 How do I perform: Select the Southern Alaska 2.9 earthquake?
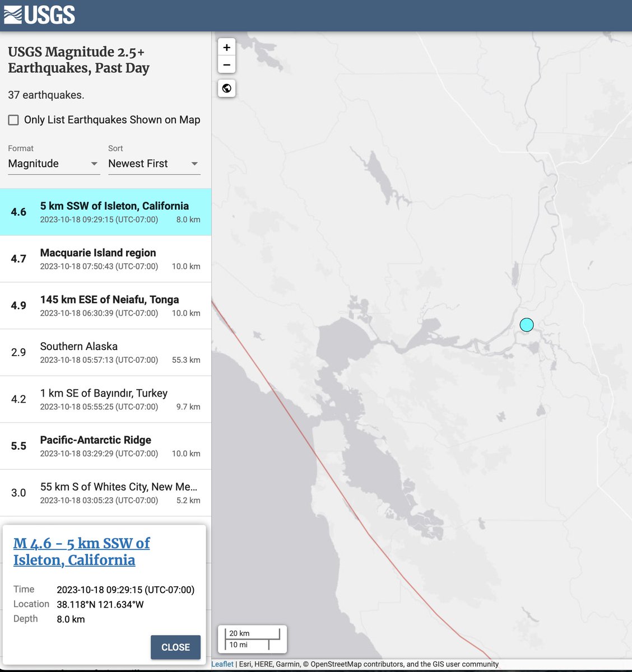pyautogui.click(x=105, y=353)
